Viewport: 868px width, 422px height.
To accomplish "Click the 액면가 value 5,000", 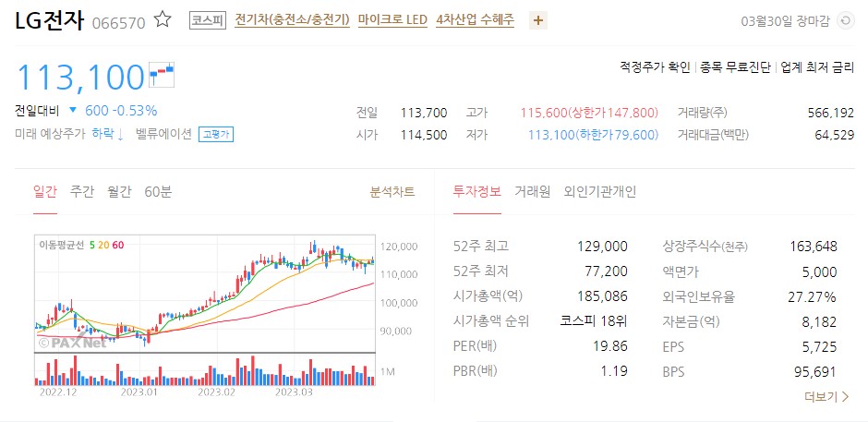I will 821,271.
